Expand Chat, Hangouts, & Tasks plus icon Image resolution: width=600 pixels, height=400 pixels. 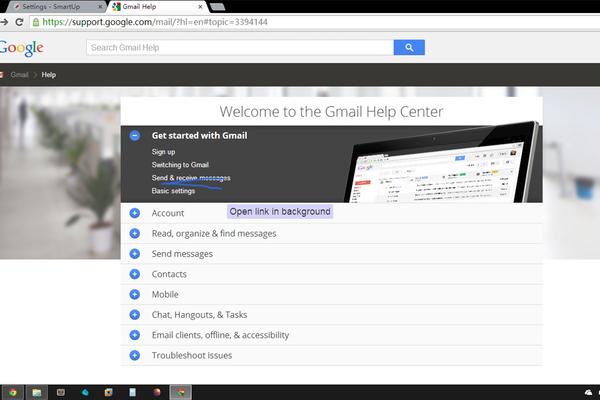135,315
